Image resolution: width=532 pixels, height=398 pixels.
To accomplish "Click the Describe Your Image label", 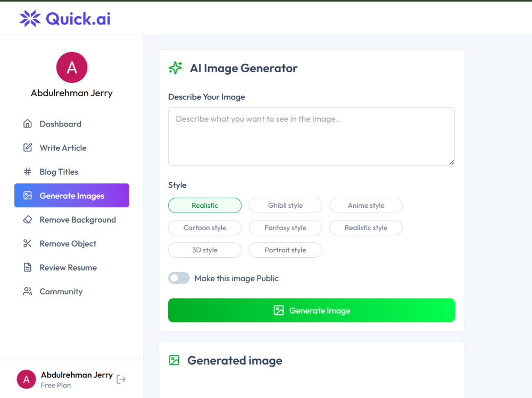I will [x=206, y=97].
